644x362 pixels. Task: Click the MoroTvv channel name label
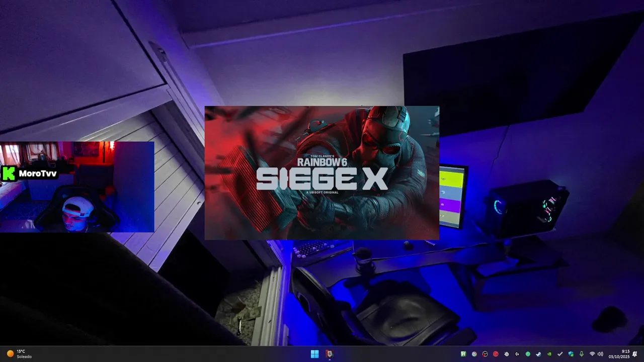(x=38, y=173)
